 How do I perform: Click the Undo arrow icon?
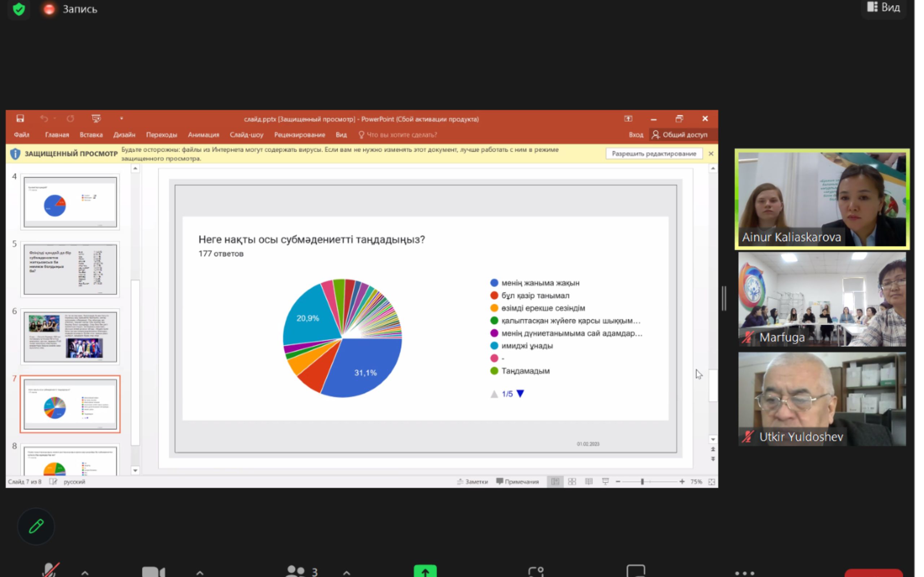(x=44, y=119)
